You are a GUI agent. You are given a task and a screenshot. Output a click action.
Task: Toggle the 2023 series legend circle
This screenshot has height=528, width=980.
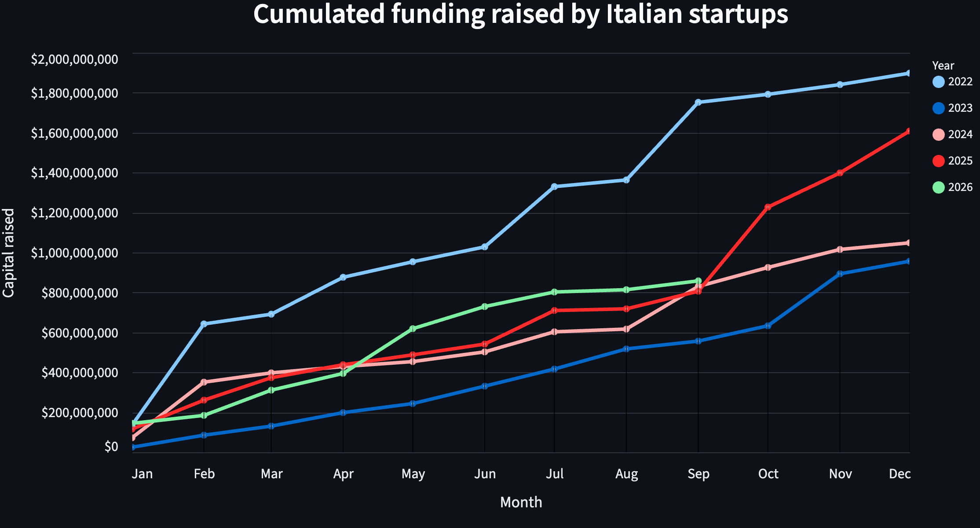point(939,108)
